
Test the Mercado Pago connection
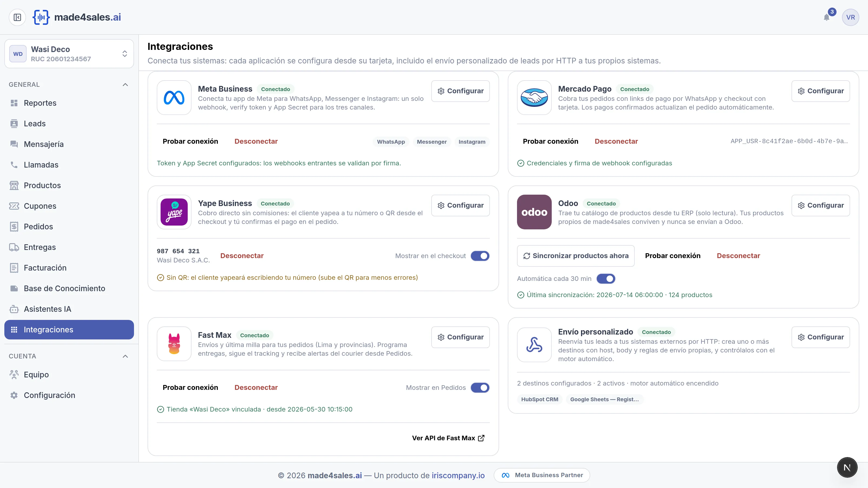tap(551, 142)
